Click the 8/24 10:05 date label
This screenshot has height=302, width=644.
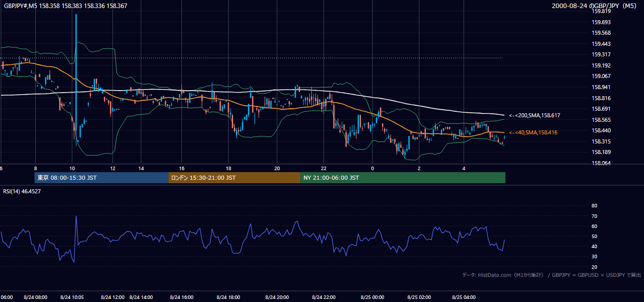(x=72, y=297)
